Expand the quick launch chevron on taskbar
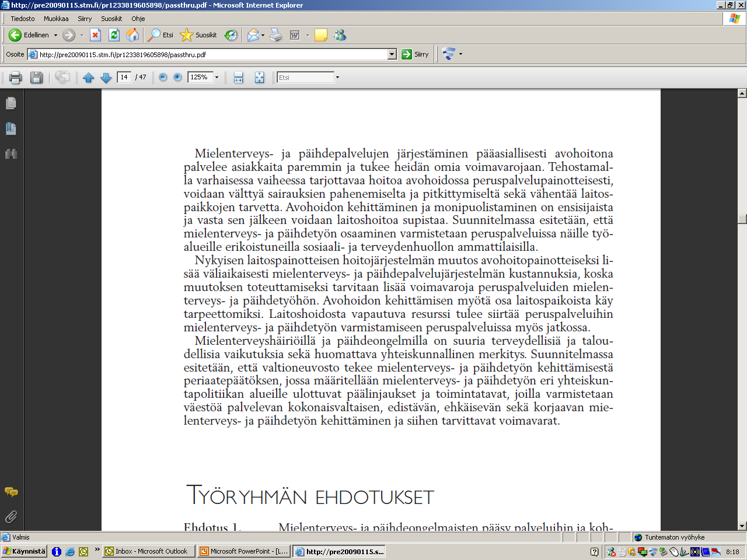This screenshot has width=747, height=560. [x=97, y=549]
